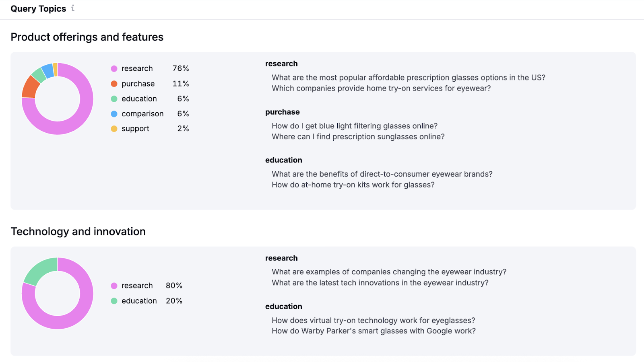The image size is (644, 362).
Task: Click the green education legend dot in Product offerings
Action: coord(114,99)
